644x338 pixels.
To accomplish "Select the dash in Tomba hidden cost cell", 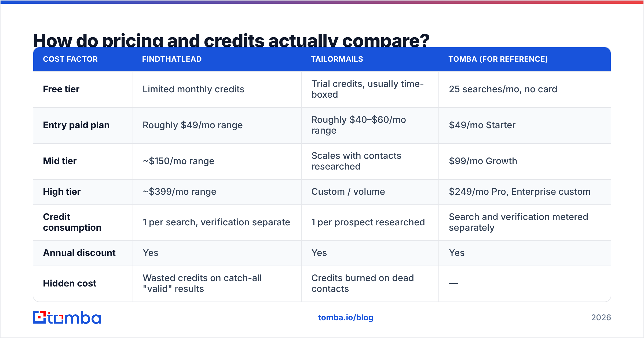I will point(453,284).
